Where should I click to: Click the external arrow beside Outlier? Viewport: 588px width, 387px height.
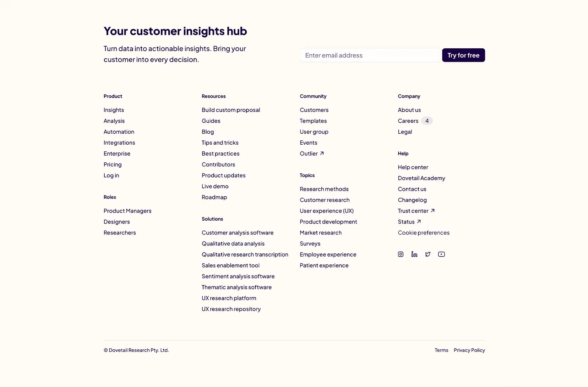pos(322,154)
